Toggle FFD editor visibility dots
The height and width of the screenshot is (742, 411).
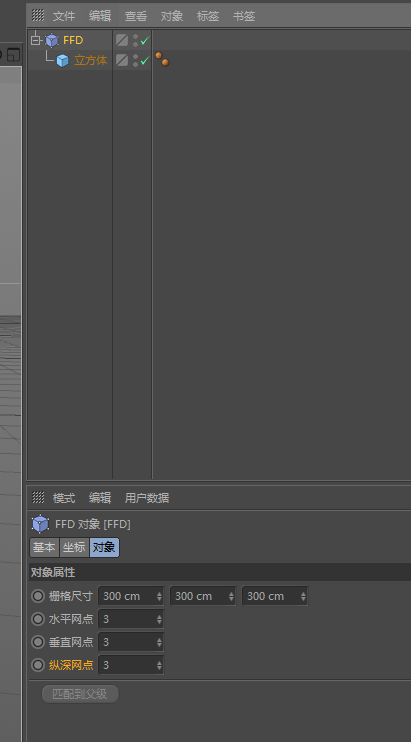135,40
